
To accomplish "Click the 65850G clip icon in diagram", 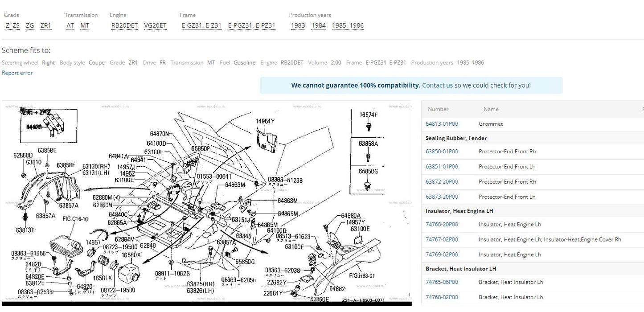I will tap(367, 185).
